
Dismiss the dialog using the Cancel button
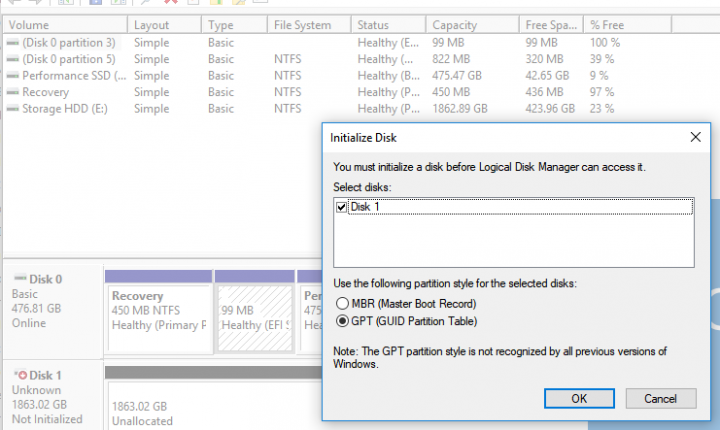(x=660, y=398)
